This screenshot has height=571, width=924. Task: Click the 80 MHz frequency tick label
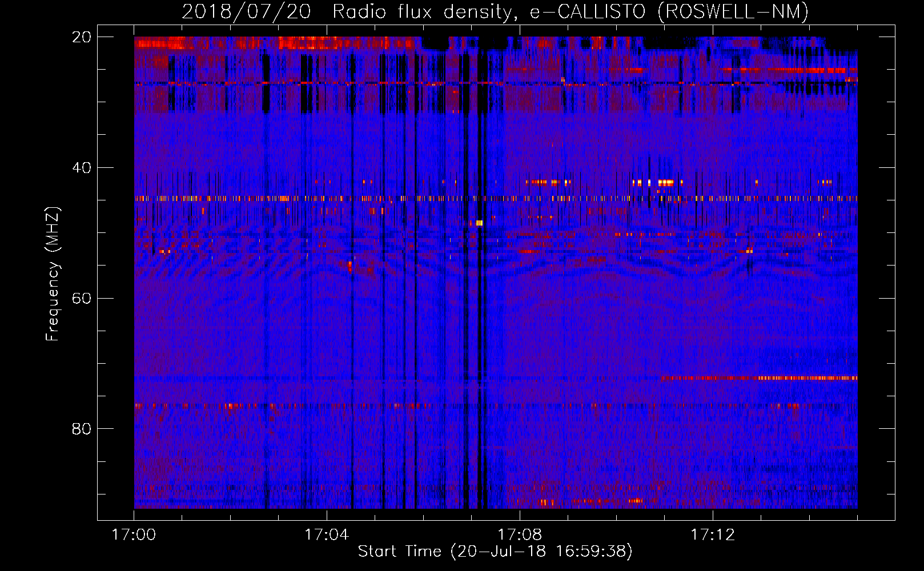82,429
